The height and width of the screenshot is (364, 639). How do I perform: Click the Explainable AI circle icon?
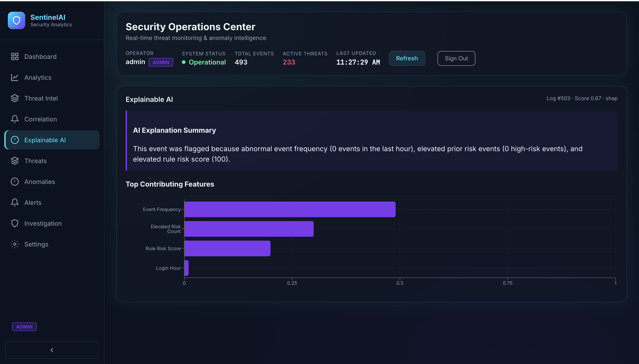[x=15, y=140]
